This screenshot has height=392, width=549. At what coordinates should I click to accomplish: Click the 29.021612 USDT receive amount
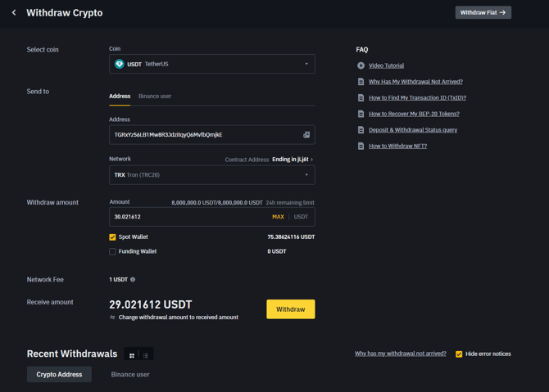(x=151, y=304)
